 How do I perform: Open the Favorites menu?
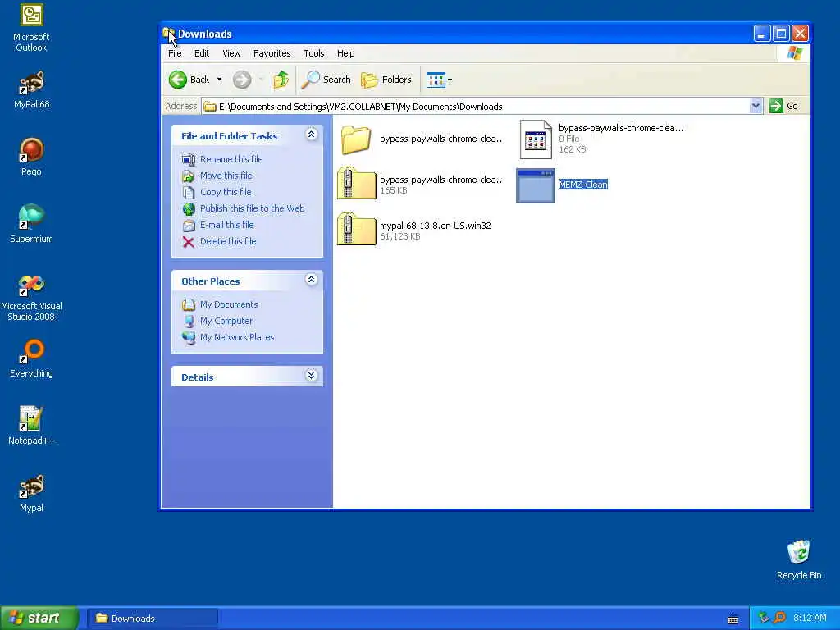tap(272, 53)
